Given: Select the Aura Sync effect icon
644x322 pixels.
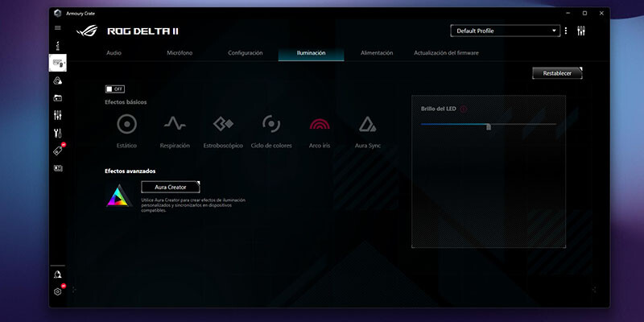Looking at the screenshot, I should [368, 124].
